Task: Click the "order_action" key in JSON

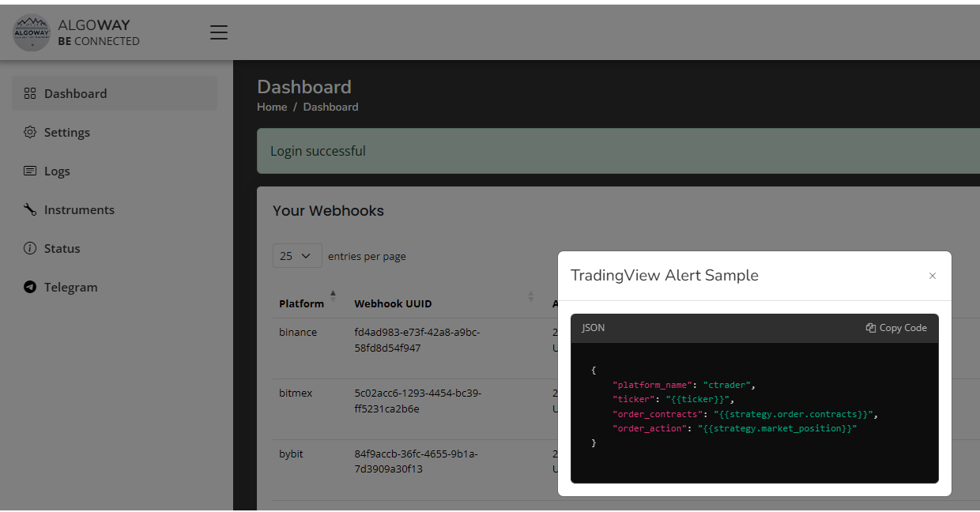Action: point(649,428)
